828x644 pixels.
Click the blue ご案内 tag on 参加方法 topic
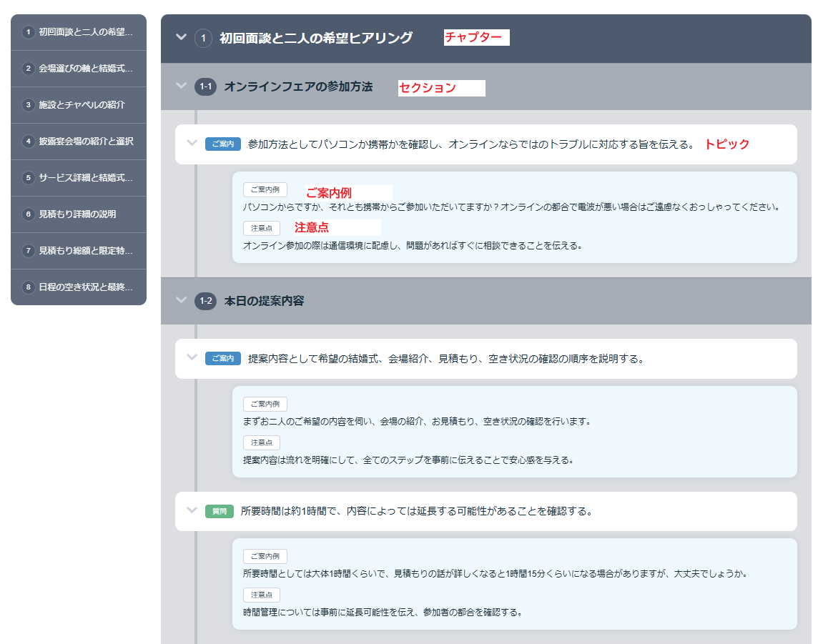pos(223,144)
